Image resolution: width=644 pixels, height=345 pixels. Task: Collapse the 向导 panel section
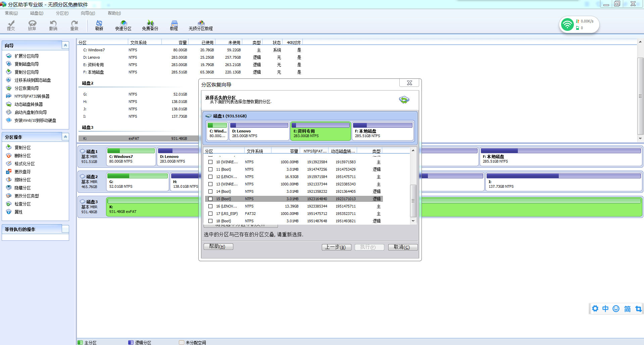point(65,45)
